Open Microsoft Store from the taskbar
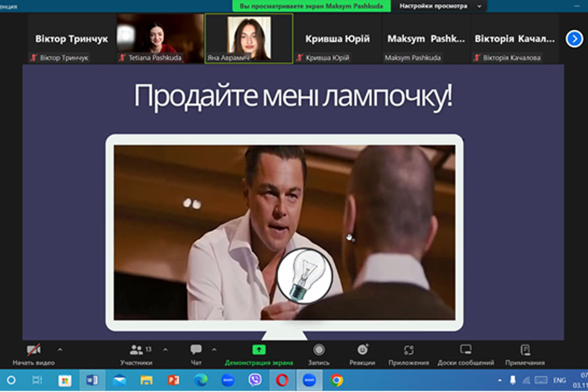 [65, 380]
